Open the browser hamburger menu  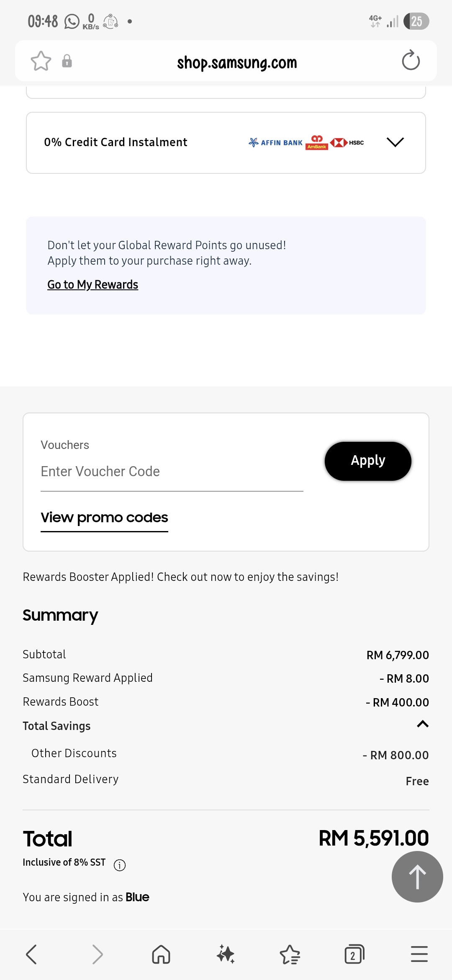point(419,954)
